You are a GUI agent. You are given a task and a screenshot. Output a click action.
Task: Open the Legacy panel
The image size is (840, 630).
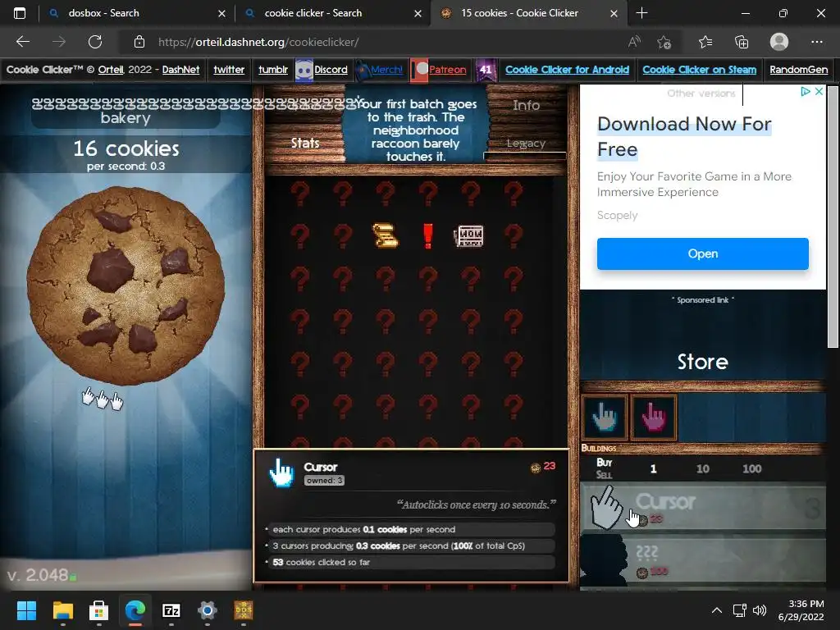[526, 144]
